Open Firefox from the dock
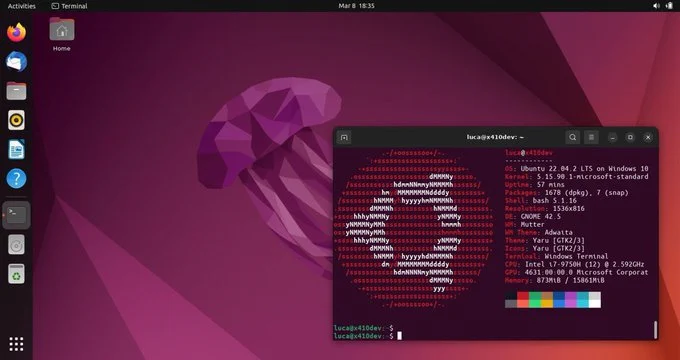The height and width of the screenshot is (360, 680). point(16,33)
